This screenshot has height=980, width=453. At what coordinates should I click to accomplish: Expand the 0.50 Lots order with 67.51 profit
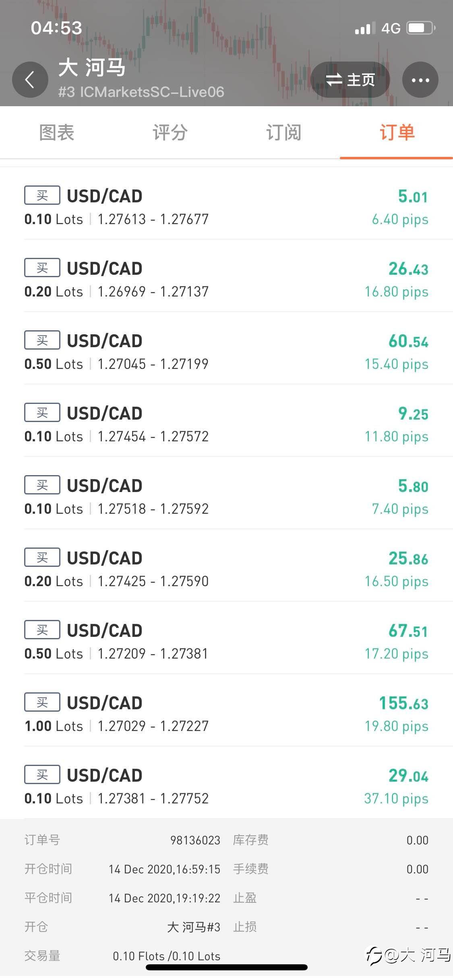click(x=225, y=641)
